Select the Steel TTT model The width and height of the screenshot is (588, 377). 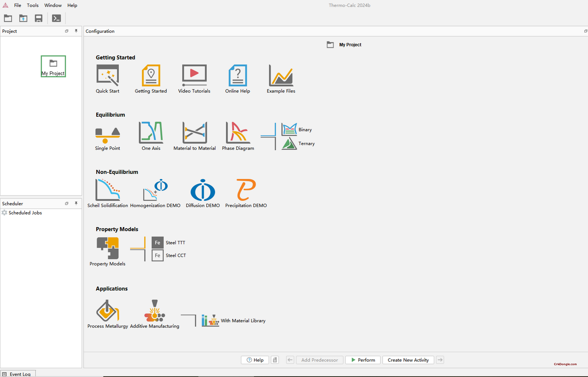[x=169, y=243]
